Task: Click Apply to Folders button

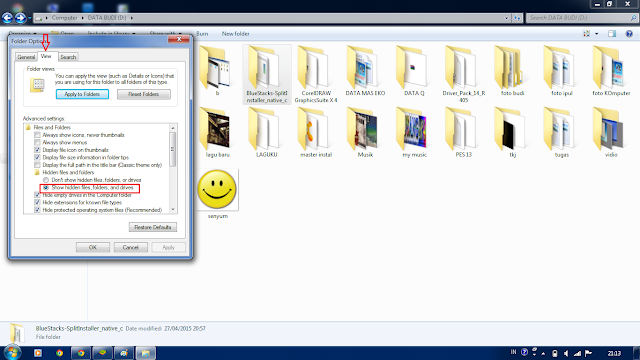Action: click(x=82, y=94)
